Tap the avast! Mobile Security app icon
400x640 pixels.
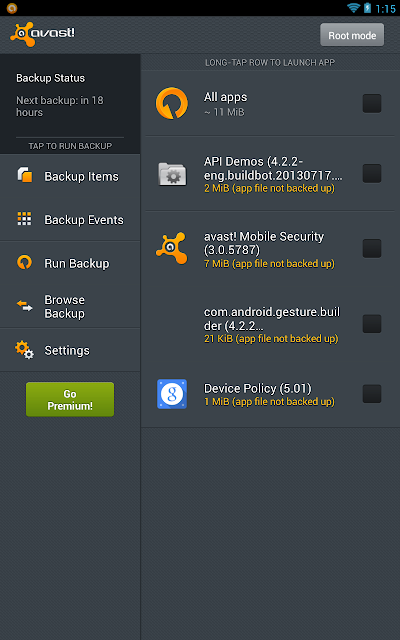coord(172,248)
